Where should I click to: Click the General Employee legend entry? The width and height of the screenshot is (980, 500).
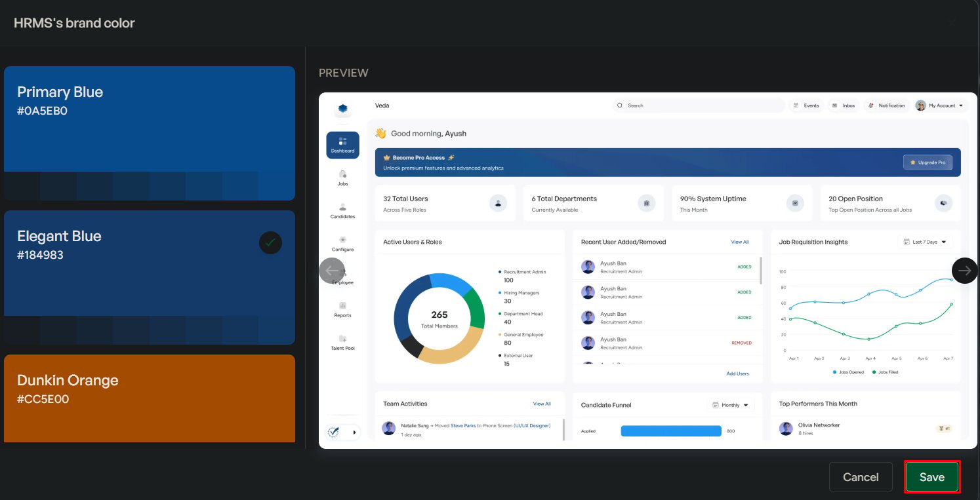521,338
